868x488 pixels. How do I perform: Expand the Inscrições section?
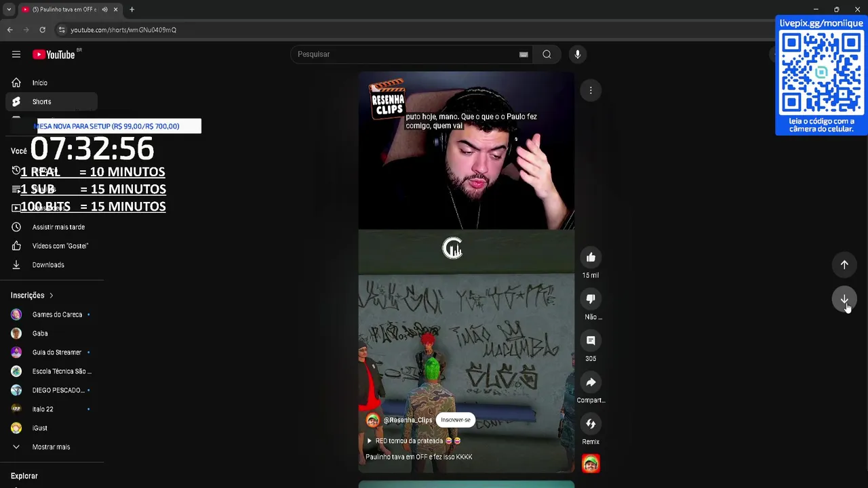click(x=32, y=296)
